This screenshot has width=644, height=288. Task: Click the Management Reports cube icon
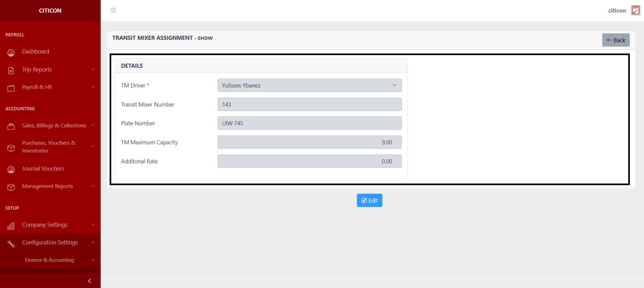(11, 186)
